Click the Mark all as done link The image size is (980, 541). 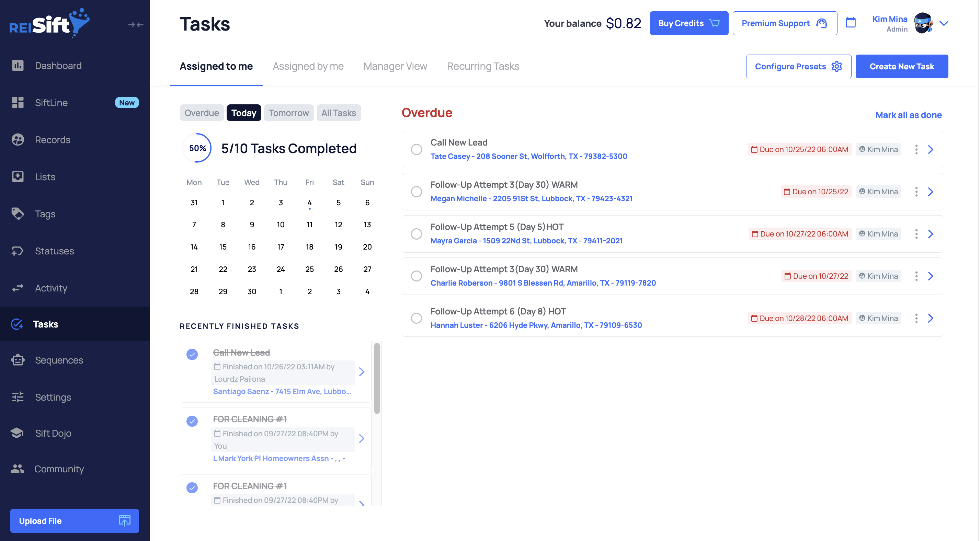point(908,115)
